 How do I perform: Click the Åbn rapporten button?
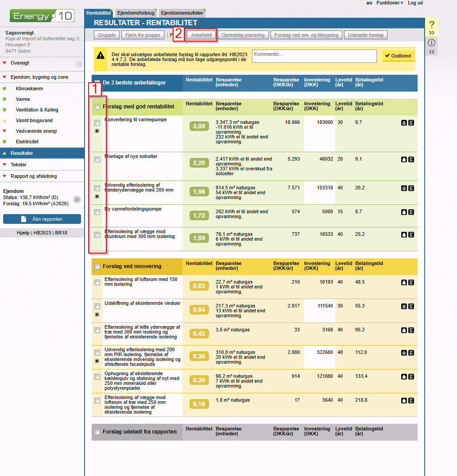[x=42, y=219]
